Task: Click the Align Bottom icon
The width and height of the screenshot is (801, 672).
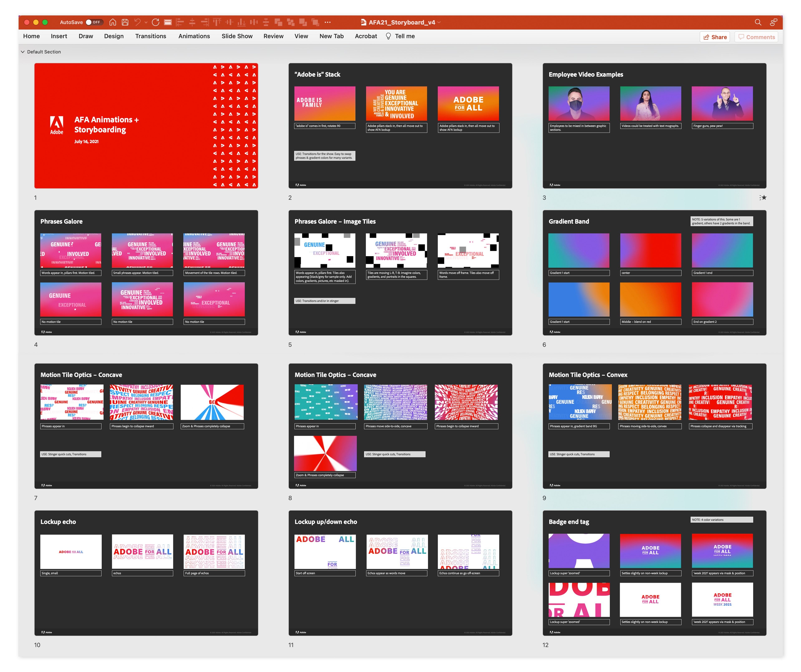Action: pos(241,22)
